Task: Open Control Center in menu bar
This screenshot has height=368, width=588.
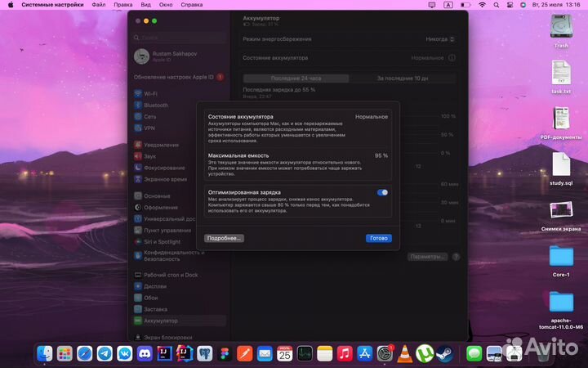Action: coord(510,5)
